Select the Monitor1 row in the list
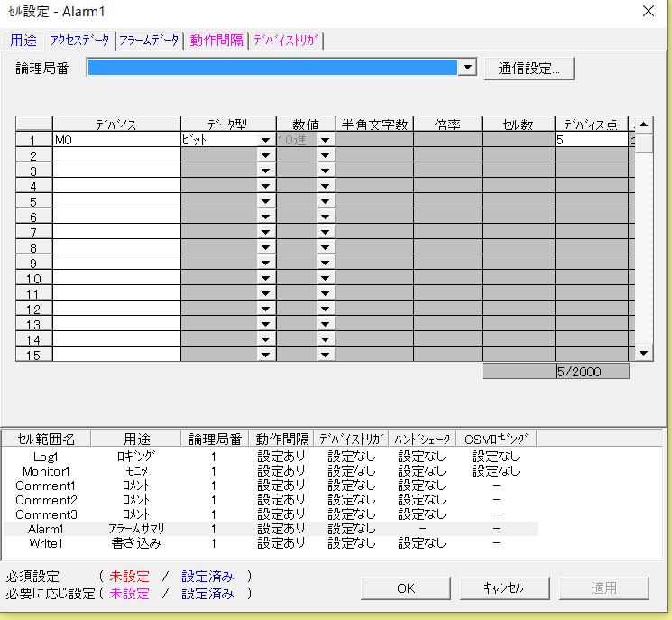Screen dimensions: 672x620 46,471
